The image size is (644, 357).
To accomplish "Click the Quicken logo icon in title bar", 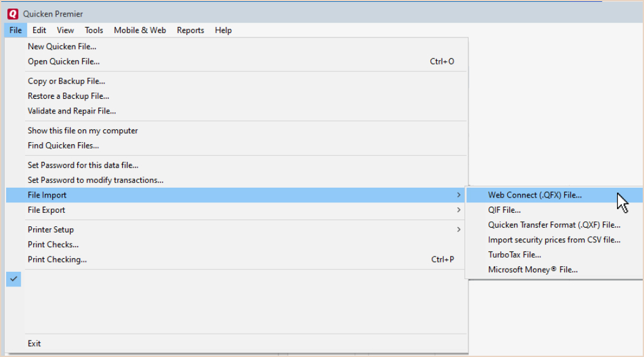I will (x=13, y=14).
